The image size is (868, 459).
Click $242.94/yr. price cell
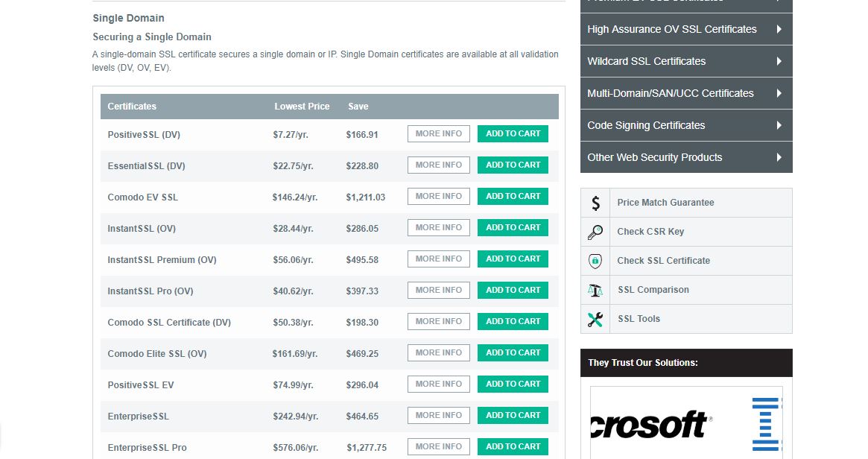click(x=296, y=417)
